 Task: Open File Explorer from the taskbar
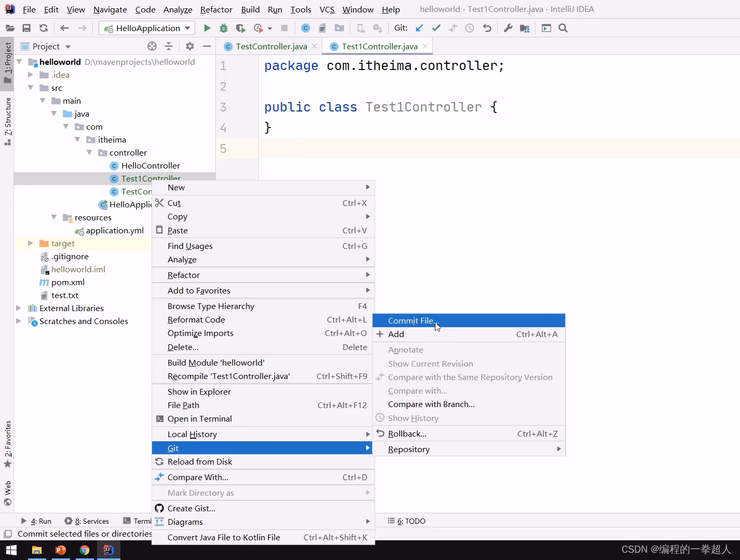click(36, 550)
